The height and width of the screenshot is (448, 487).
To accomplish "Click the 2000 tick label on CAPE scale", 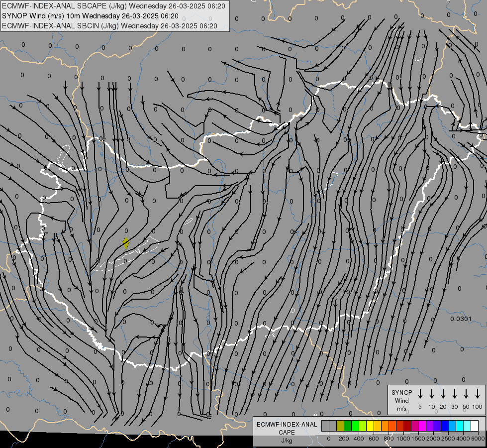I will click(433, 439).
